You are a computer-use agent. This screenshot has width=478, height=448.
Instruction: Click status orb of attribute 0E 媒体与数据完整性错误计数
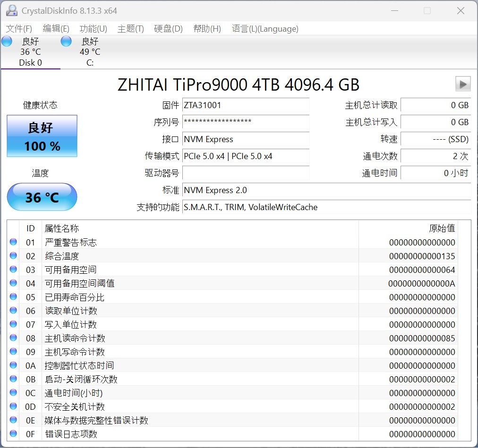(x=13, y=420)
